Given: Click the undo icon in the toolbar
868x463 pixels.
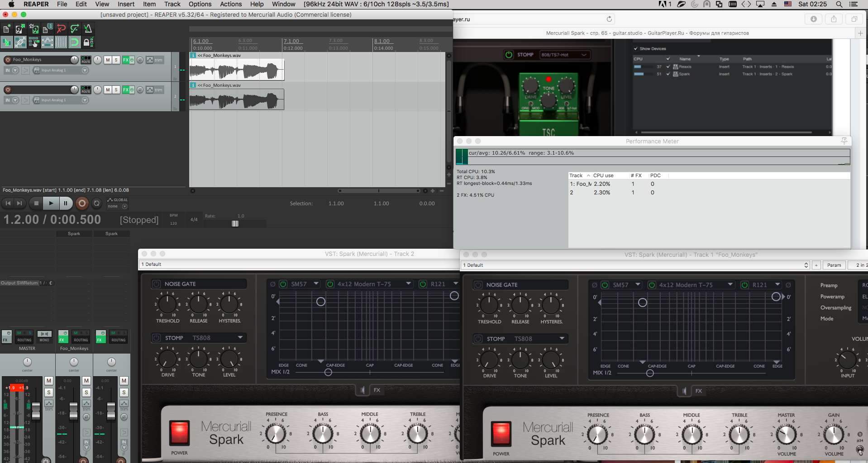Looking at the screenshot, I should 61,29.
